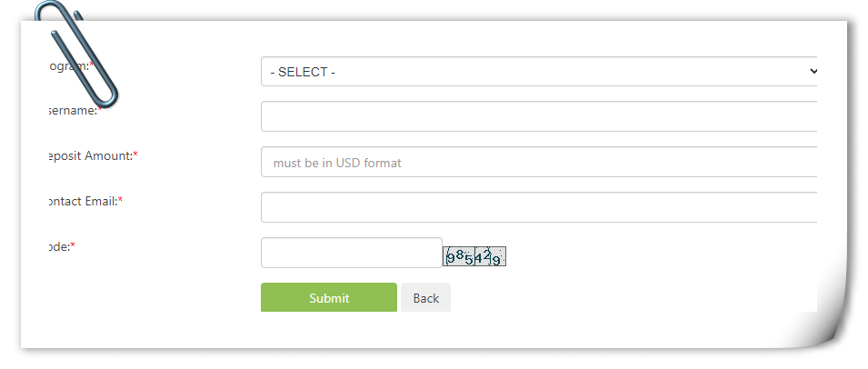The image size is (868, 369).
Task: Activate the Code entry field
Action: click(x=352, y=253)
